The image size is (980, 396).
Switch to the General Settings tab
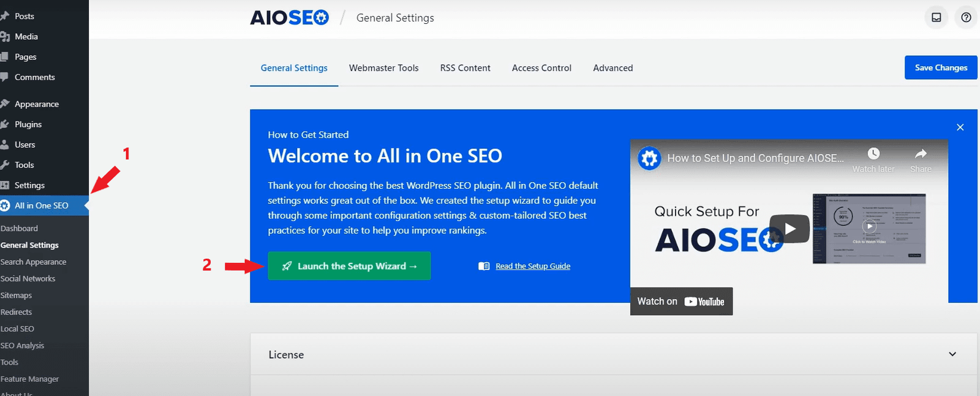tap(294, 68)
